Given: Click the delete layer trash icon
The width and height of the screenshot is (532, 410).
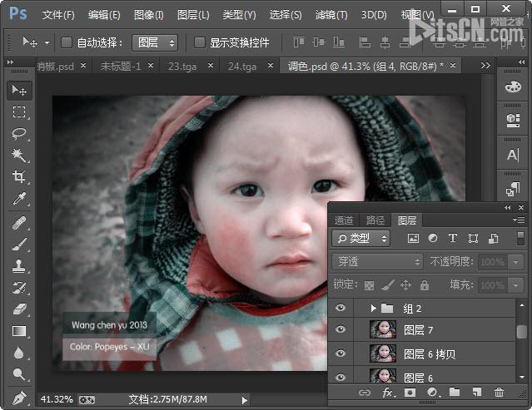Looking at the screenshot, I should [x=499, y=392].
